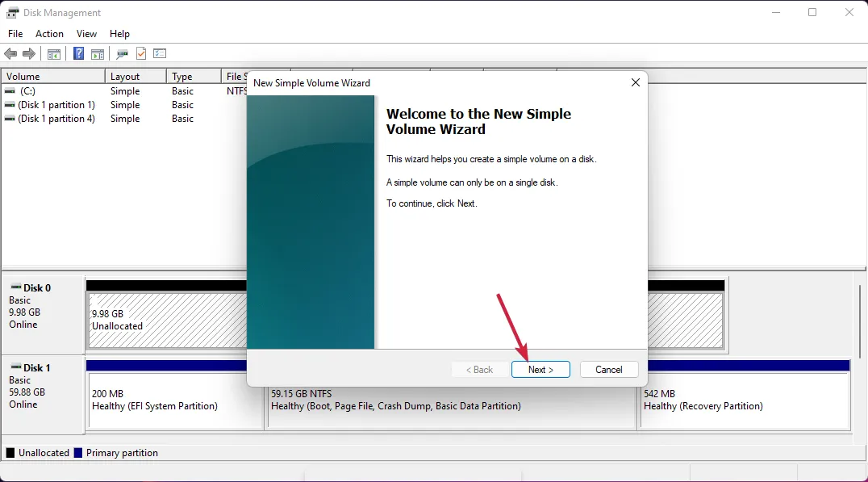
Task: Click the wizard's welcome heading text
Action: click(478, 121)
